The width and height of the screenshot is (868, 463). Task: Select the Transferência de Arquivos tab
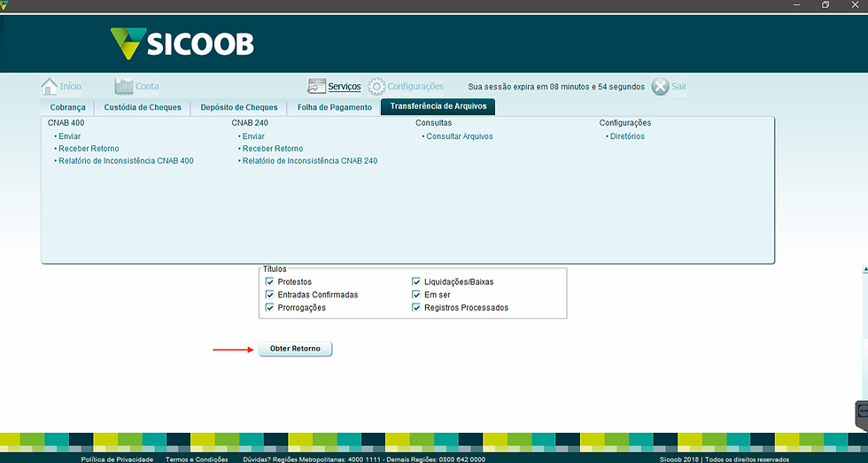pos(438,106)
